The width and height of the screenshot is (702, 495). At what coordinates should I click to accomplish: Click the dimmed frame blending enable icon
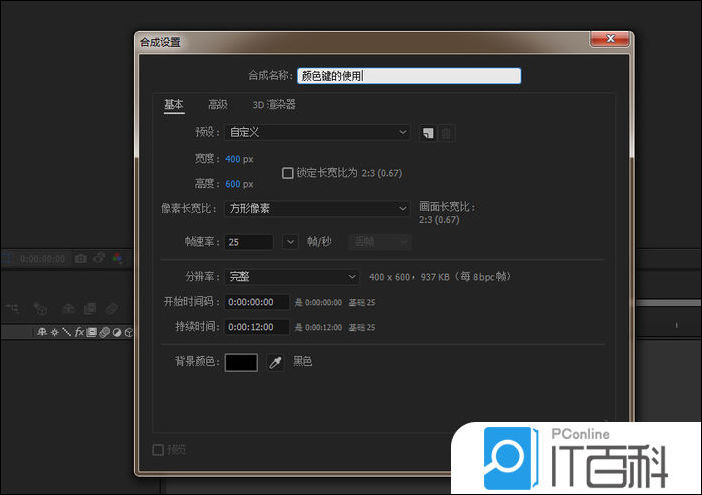(x=90, y=308)
